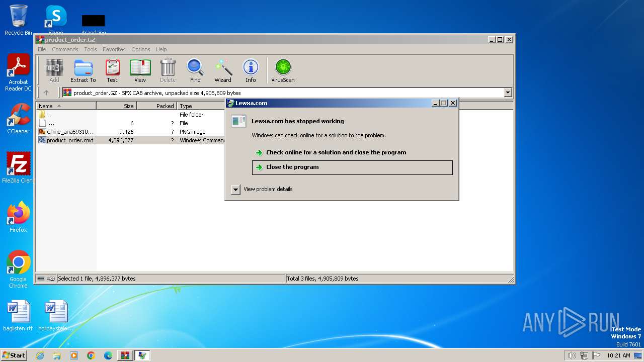
Task: Choose Check online for a solution
Action: point(352,152)
